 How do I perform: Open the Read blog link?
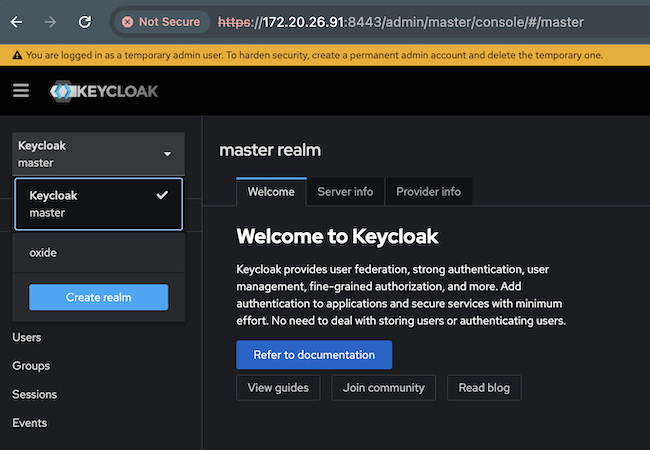point(484,388)
